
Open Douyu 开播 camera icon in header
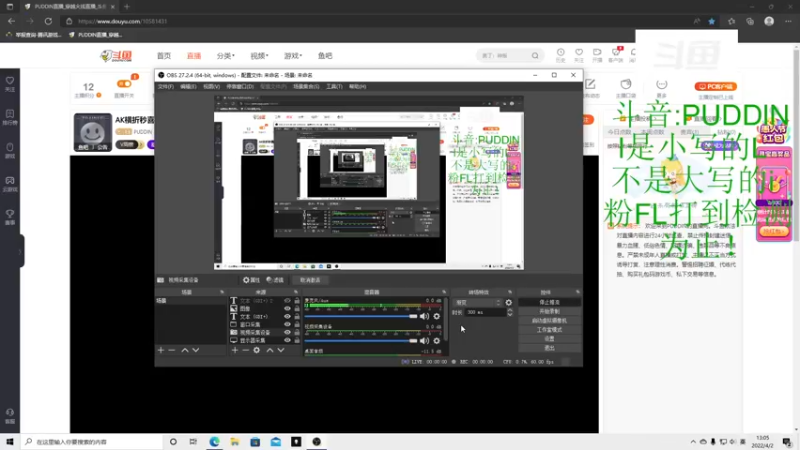(597, 55)
